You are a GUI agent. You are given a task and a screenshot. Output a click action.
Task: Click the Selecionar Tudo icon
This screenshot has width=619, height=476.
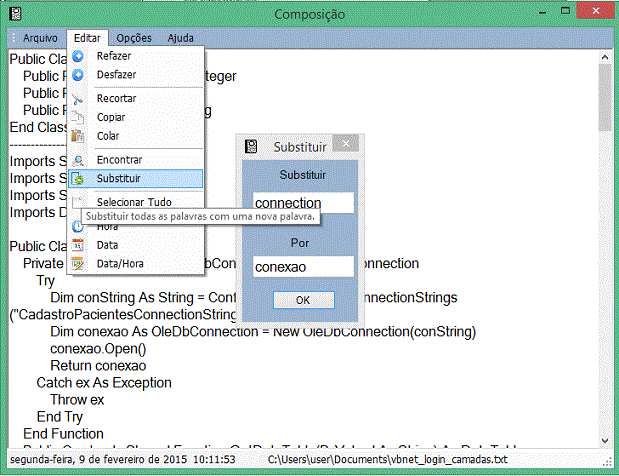pos(78,202)
